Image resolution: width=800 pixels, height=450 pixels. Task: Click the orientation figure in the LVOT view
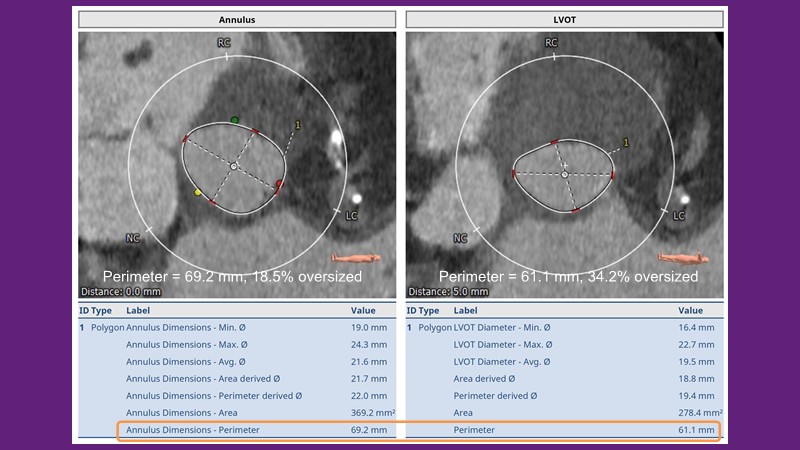click(x=684, y=257)
